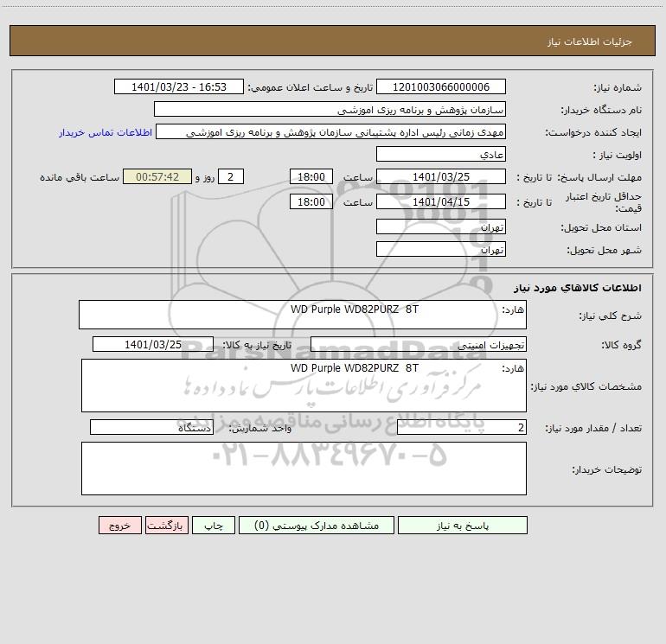Screen dimensions: 666x644
Task: Click the پاسخ به نیاز button
Action: click(462, 526)
